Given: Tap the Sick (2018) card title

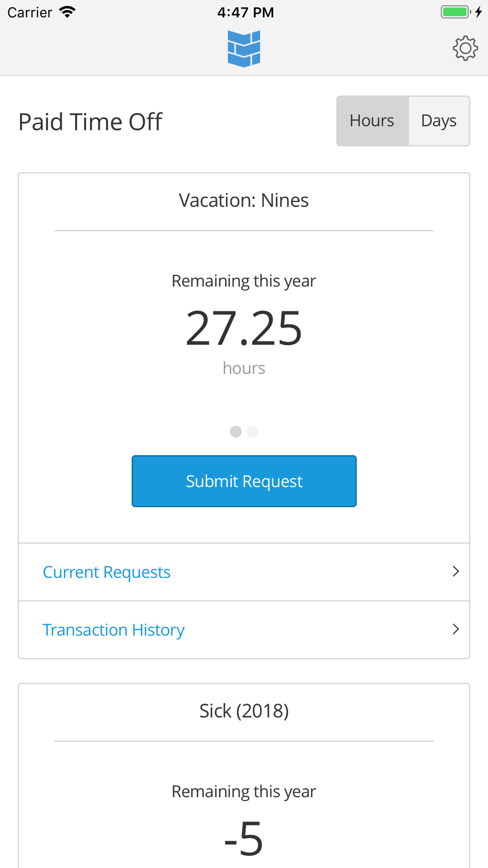Looking at the screenshot, I should pos(244,711).
